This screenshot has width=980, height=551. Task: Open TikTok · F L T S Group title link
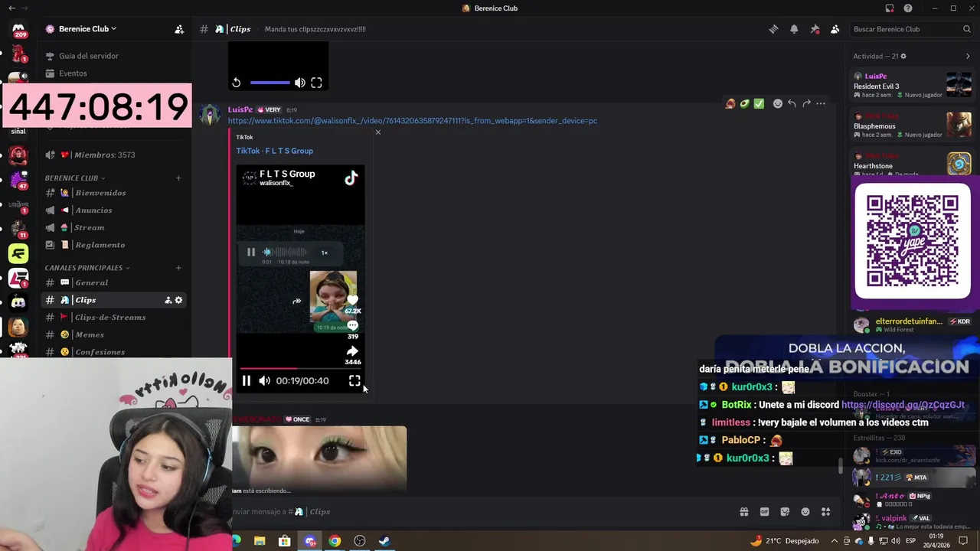coord(274,151)
